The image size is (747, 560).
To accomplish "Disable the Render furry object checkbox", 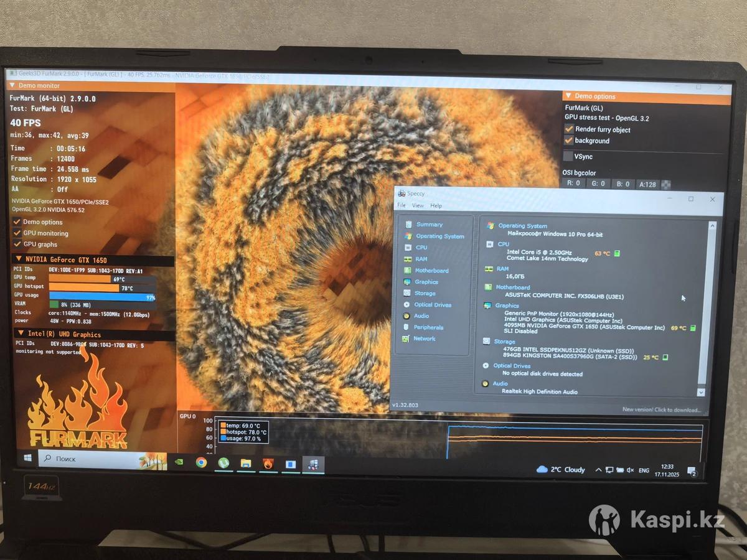I will [569, 129].
